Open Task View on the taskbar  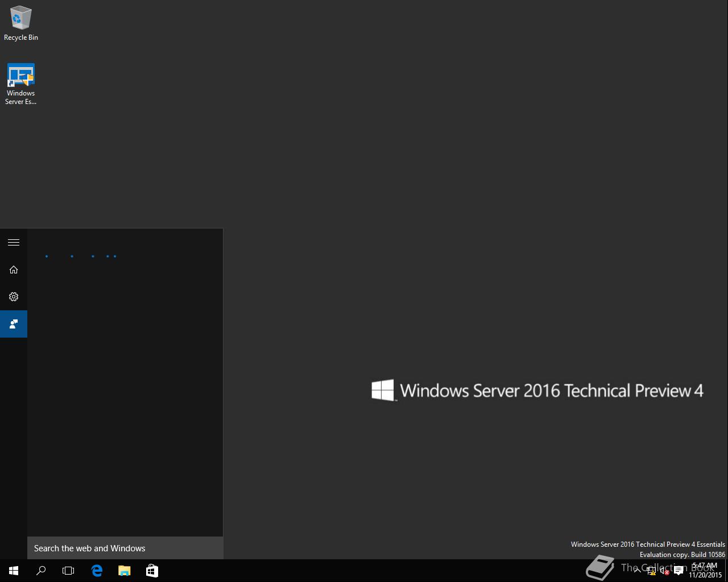[x=68, y=571]
